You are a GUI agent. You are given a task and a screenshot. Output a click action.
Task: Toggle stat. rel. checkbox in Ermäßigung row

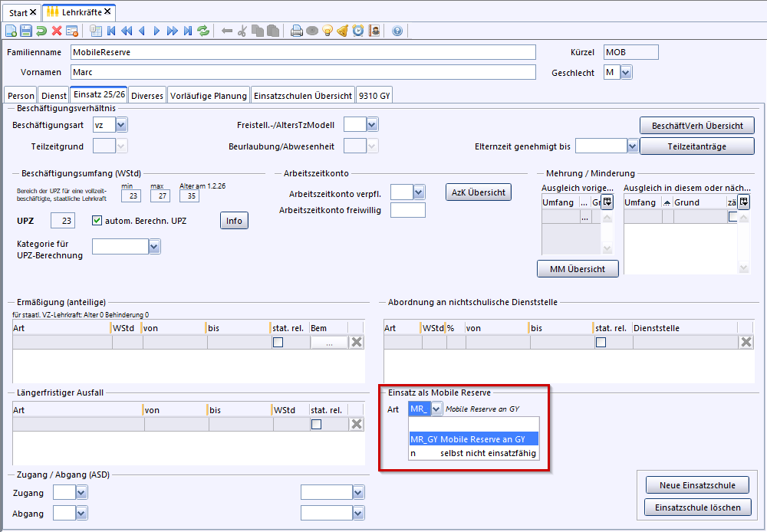278,343
